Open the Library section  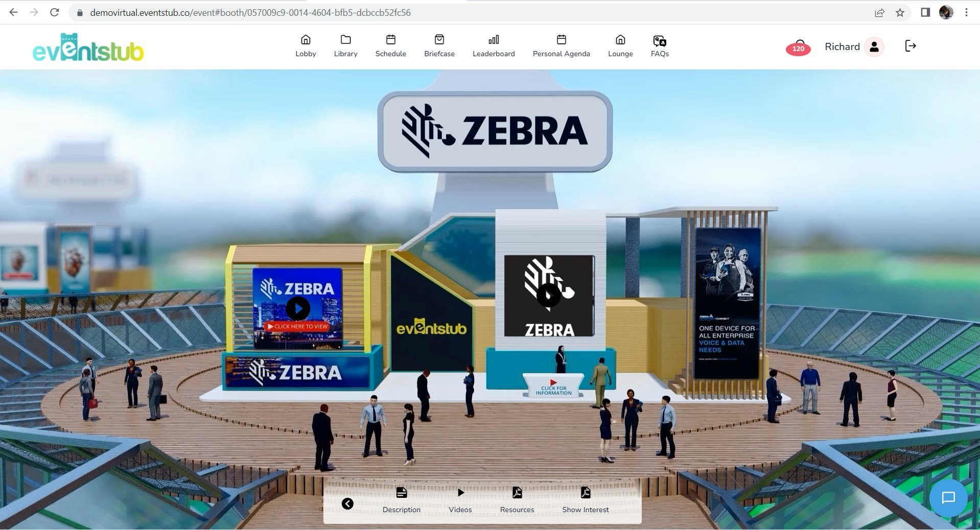[345, 46]
